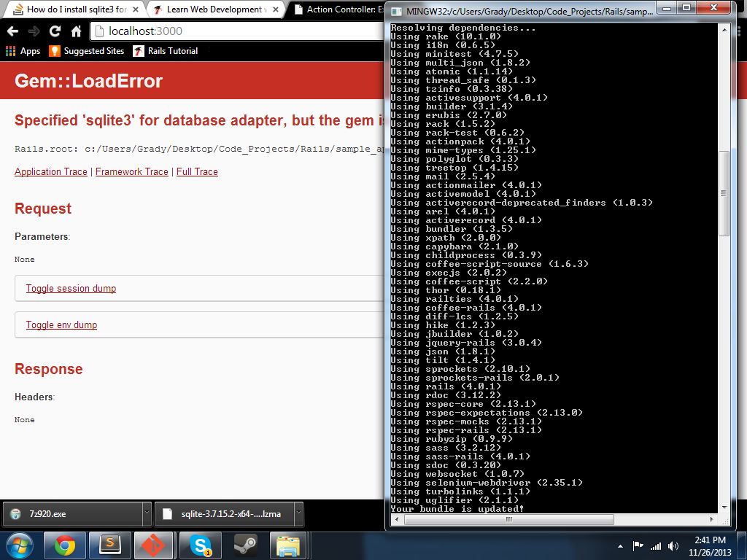Open the Rails Tutorial bookmark
Screen dimensions: 747x560
[x=166, y=51]
